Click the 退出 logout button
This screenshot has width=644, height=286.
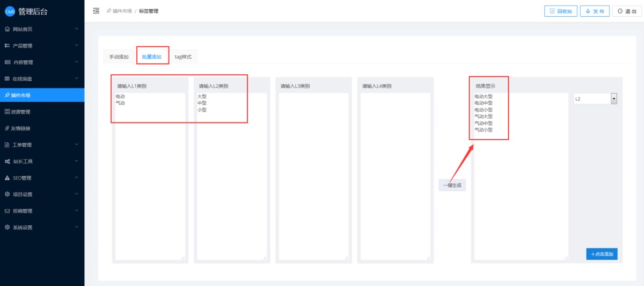coord(627,11)
